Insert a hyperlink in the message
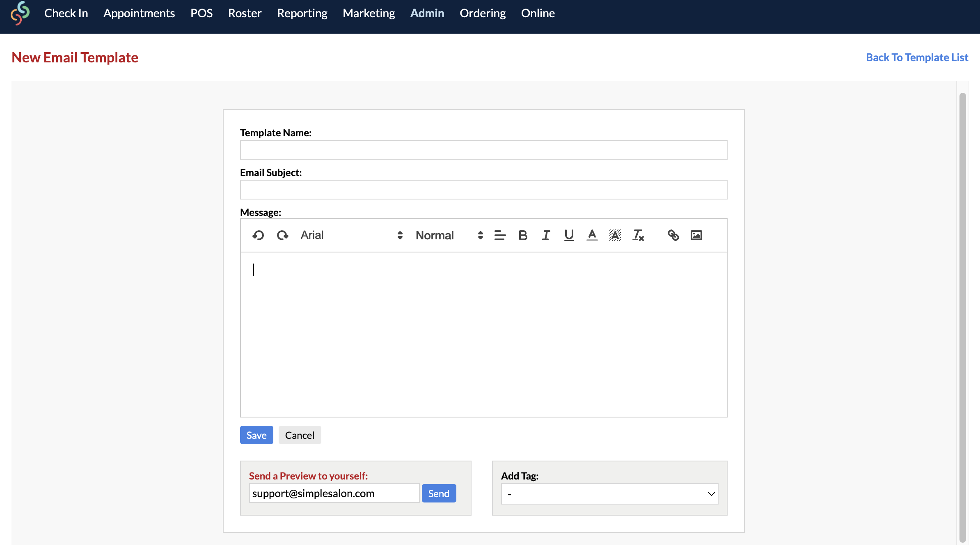 673,235
